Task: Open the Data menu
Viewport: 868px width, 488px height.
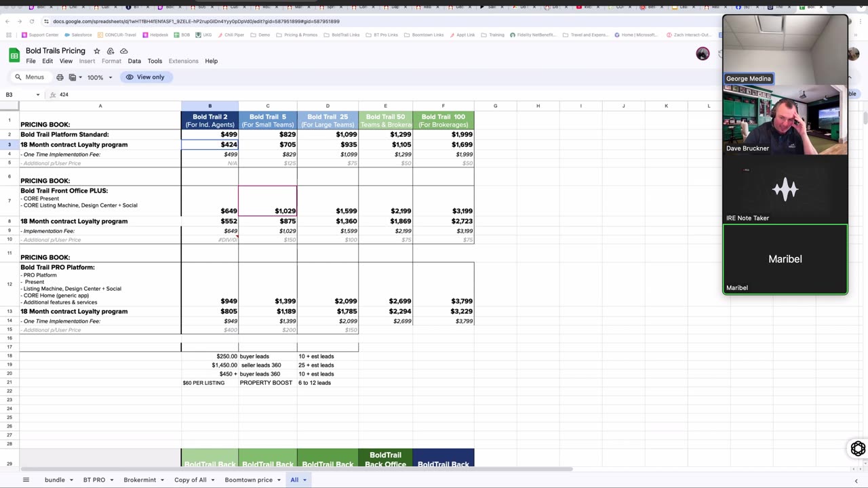Action: pos(134,61)
